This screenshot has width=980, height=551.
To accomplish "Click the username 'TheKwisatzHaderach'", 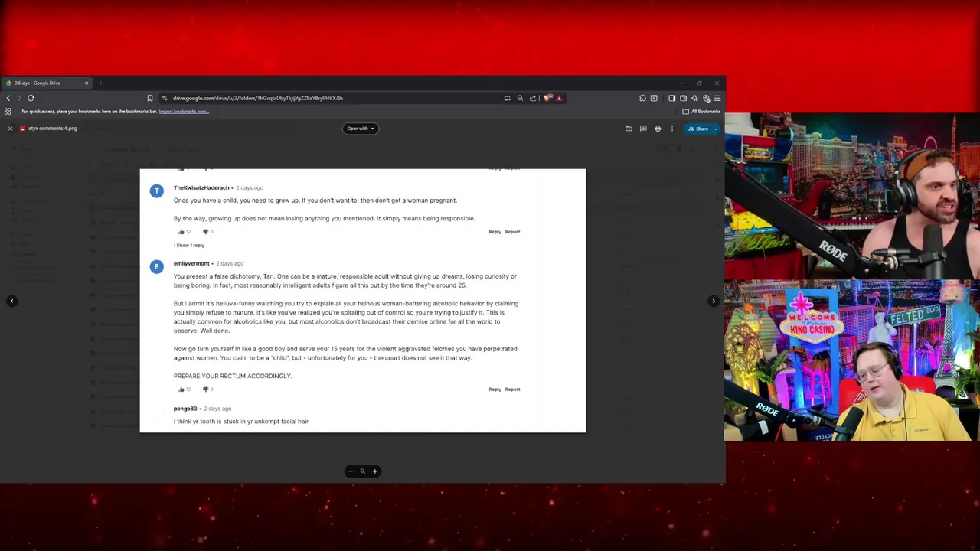I will pos(201,187).
